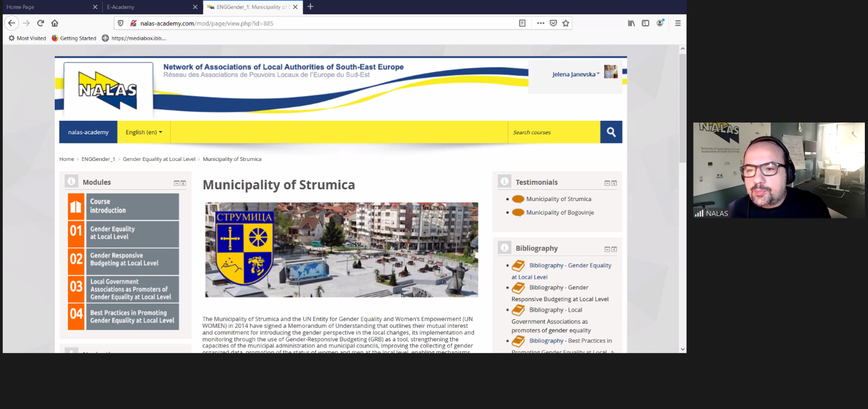Bookmark this page with star icon
This screenshot has width=868, height=409.
566,23
